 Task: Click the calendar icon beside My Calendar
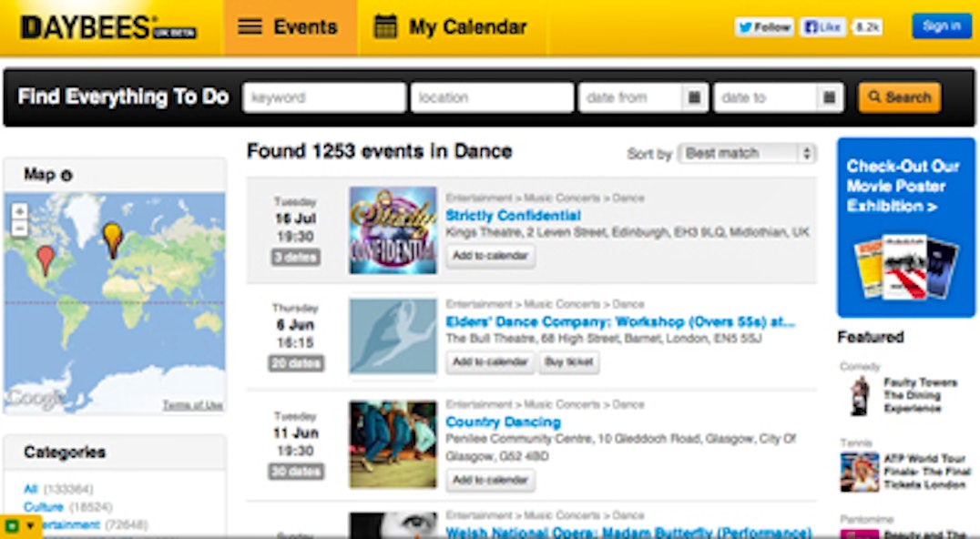(385, 26)
